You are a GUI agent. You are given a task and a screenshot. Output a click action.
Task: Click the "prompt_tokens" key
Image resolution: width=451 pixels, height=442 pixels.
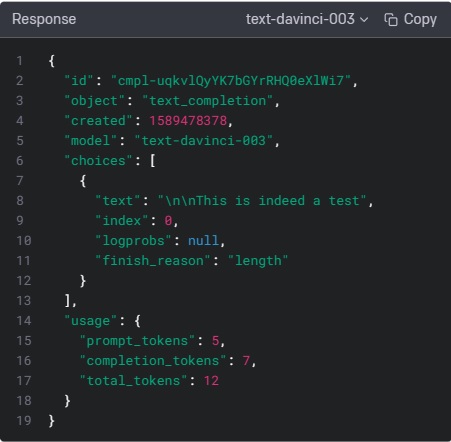(137, 341)
